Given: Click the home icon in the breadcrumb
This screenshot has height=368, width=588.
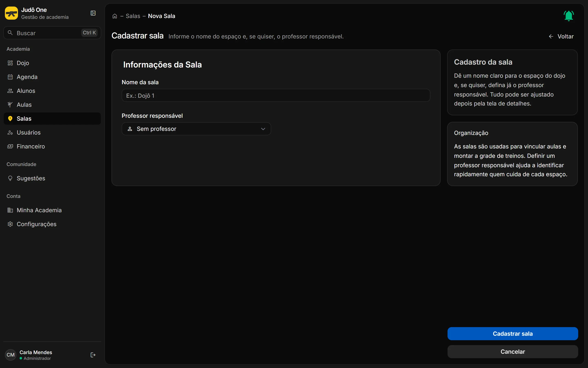Looking at the screenshot, I should click(115, 16).
